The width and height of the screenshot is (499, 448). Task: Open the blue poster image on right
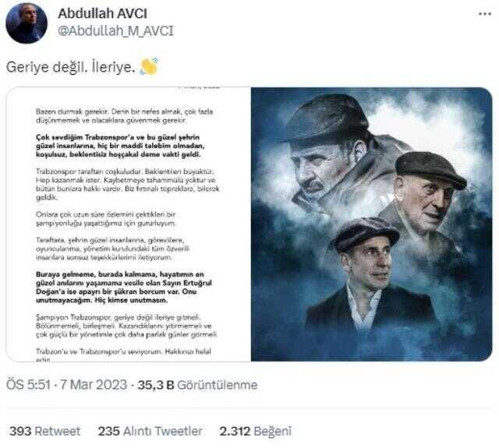[372, 224]
